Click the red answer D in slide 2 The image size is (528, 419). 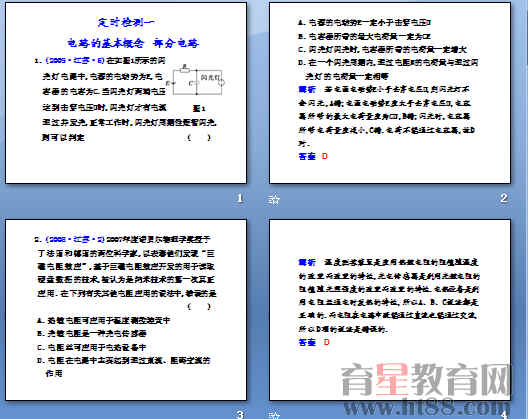(x=324, y=156)
